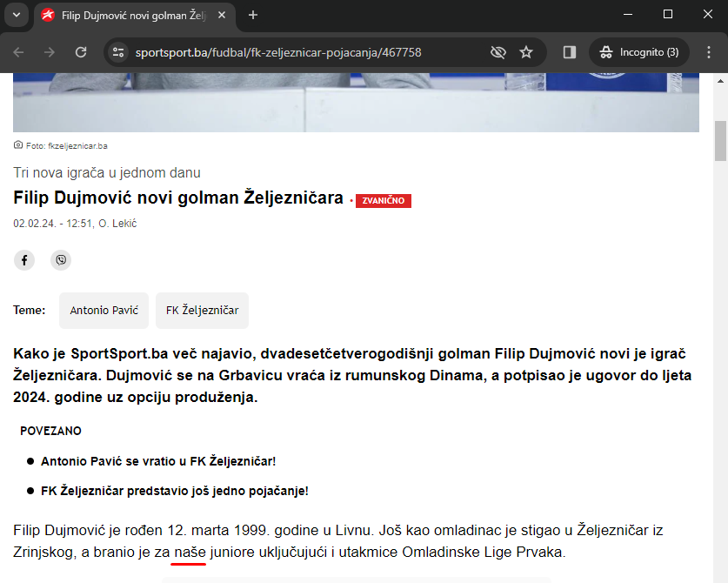Image resolution: width=728 pixels, height=583 pixels.
Task: Click the paragraph about Dujmović born in Livno
Action: pyautogui.click(x=338, y=541)
